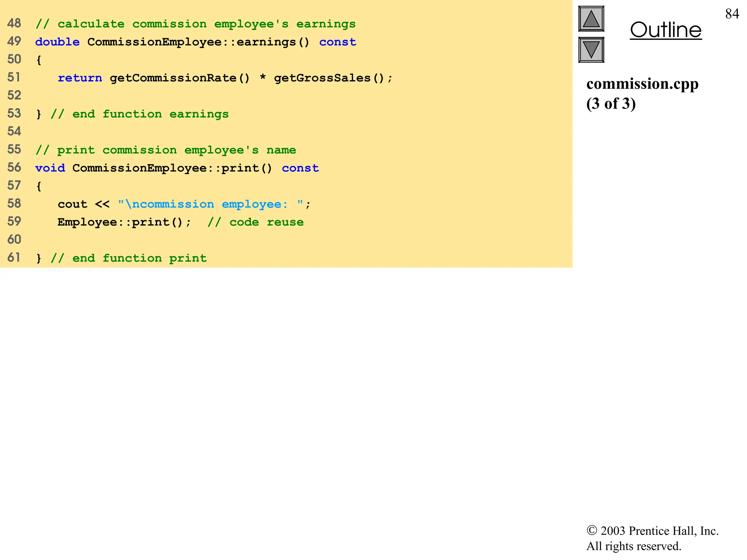Screen dimensions: 747x560
Task: Click the down arrow navigation button
Action: click(591, 50)
